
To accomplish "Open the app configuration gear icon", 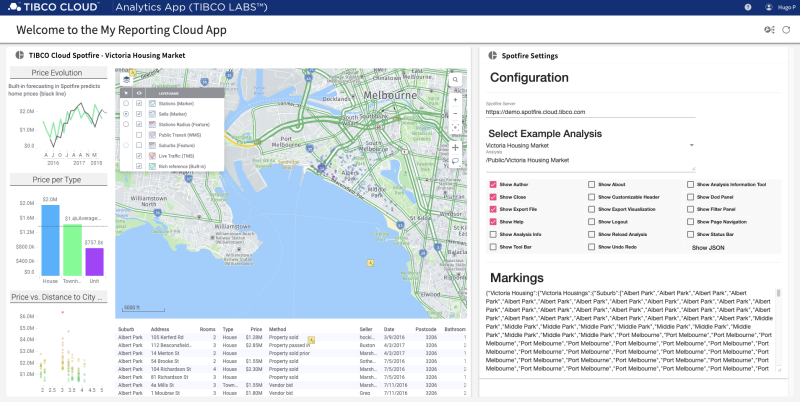I will pyautogui.click(x=769, y=30).
